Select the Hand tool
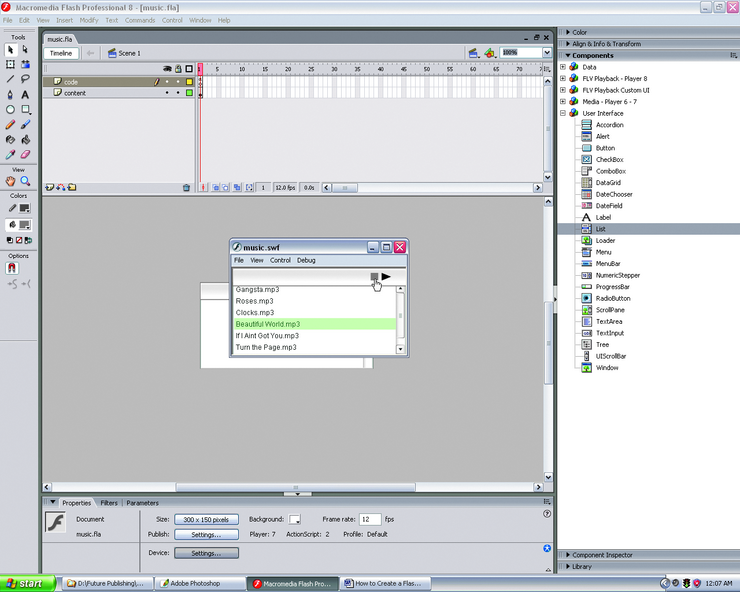 click(10, 181)
